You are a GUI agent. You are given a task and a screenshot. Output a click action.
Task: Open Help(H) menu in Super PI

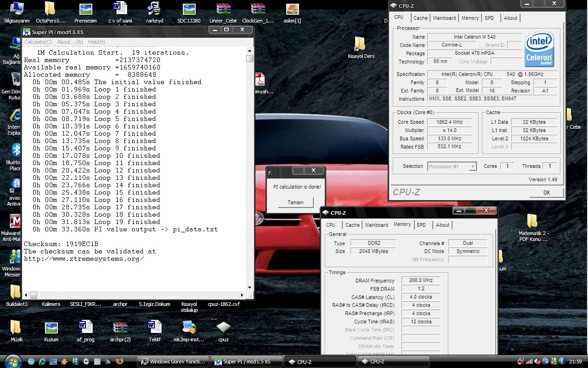pos(96,42)
